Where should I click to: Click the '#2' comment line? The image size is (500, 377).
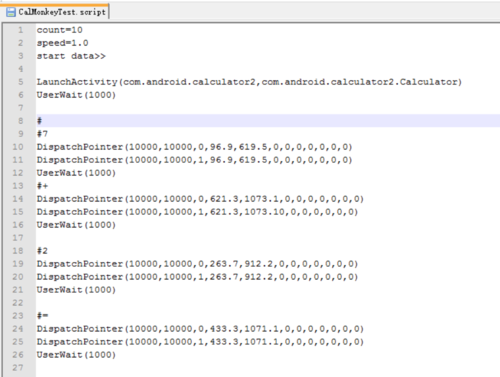[42, 251]
